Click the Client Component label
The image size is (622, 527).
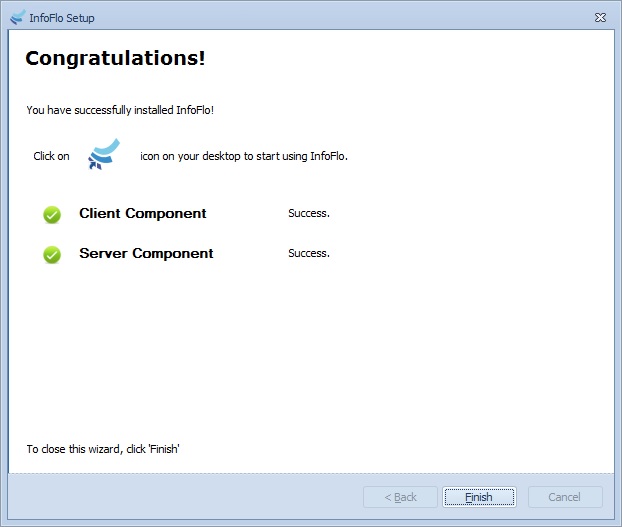click(x=143, y=213)
